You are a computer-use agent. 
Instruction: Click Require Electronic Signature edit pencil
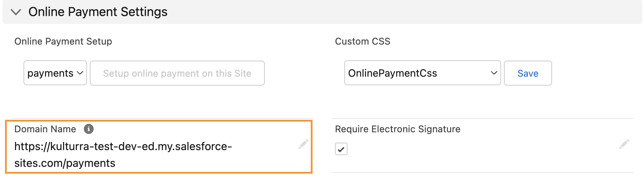tap(624, 144)
